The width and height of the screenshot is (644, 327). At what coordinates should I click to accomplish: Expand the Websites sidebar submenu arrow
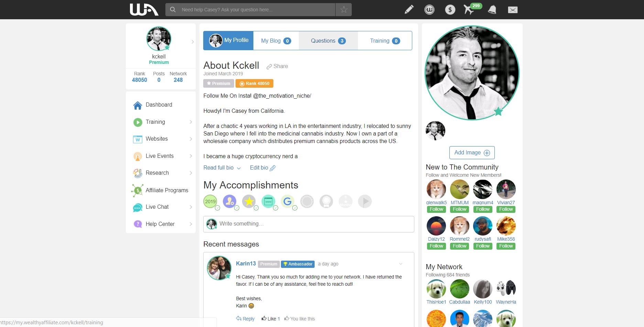pyautogui.click(x=191, y=139)
